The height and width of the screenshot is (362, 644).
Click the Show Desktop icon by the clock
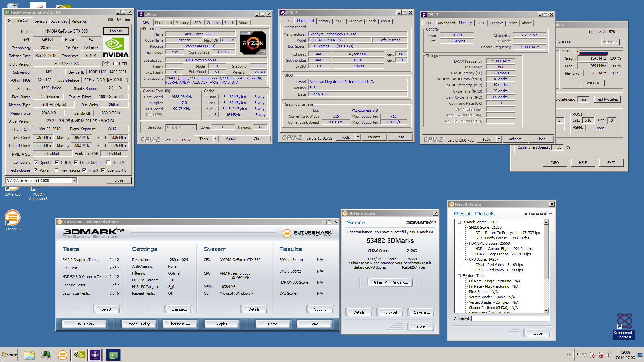point(640,355)
